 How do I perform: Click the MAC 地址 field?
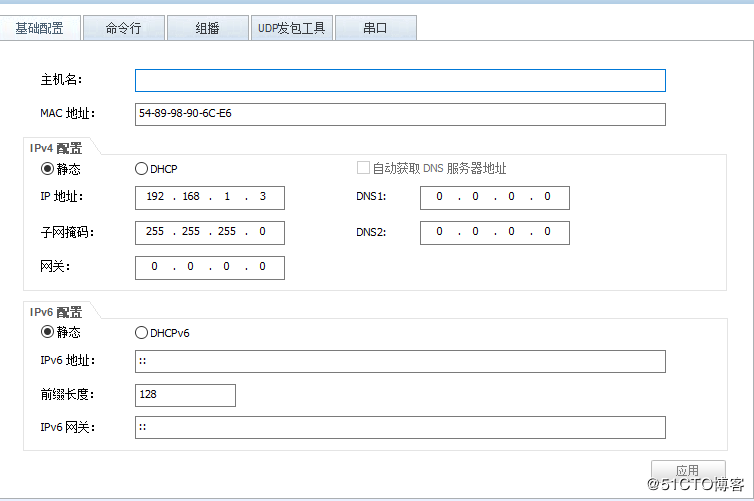pos(400,114)
